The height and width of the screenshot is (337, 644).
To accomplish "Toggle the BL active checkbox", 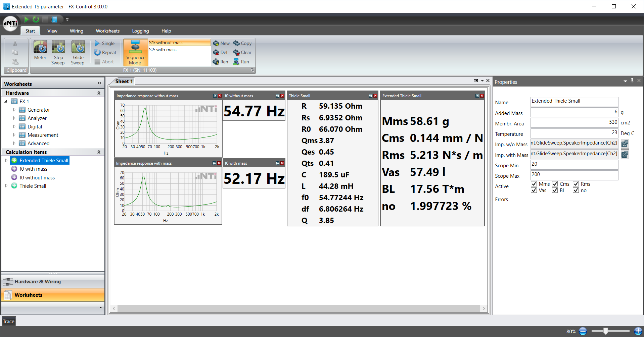I will (555, 190).
